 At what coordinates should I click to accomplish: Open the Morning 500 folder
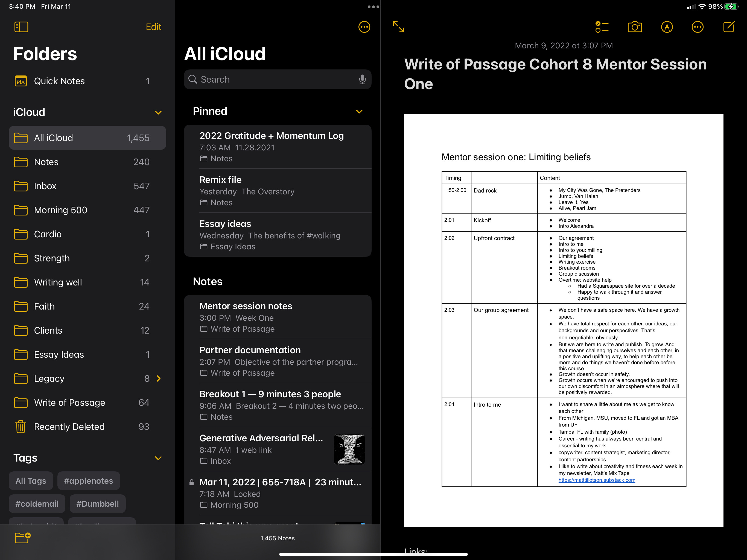click(87, 210)
